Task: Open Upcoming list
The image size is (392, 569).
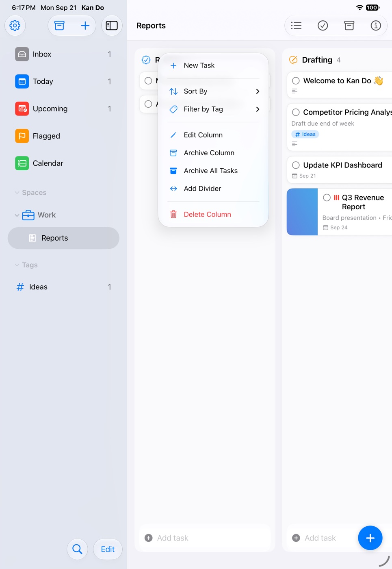Action: (63, 109)
